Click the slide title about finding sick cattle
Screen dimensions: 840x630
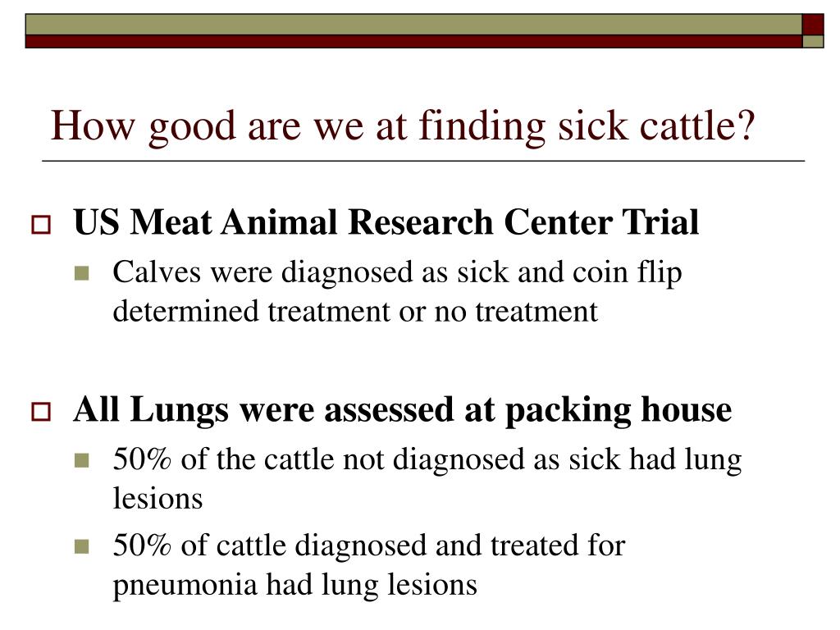(402, 126)
